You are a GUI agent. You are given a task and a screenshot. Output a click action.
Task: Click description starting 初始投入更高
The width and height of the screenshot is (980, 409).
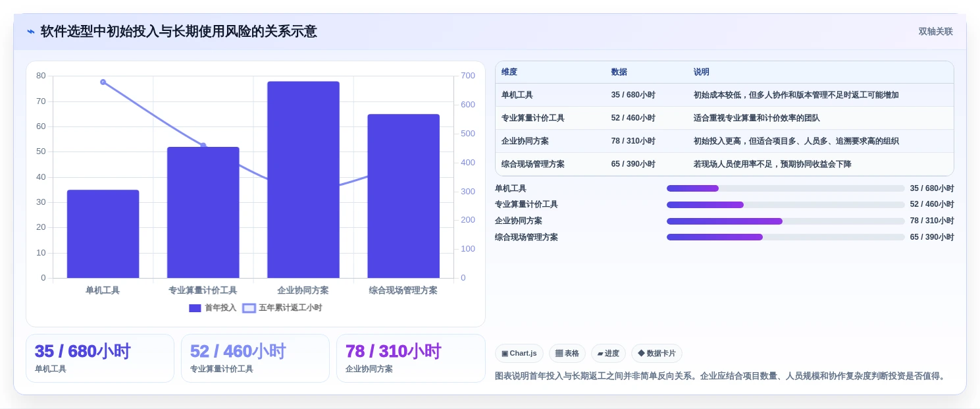coord(796,141)
